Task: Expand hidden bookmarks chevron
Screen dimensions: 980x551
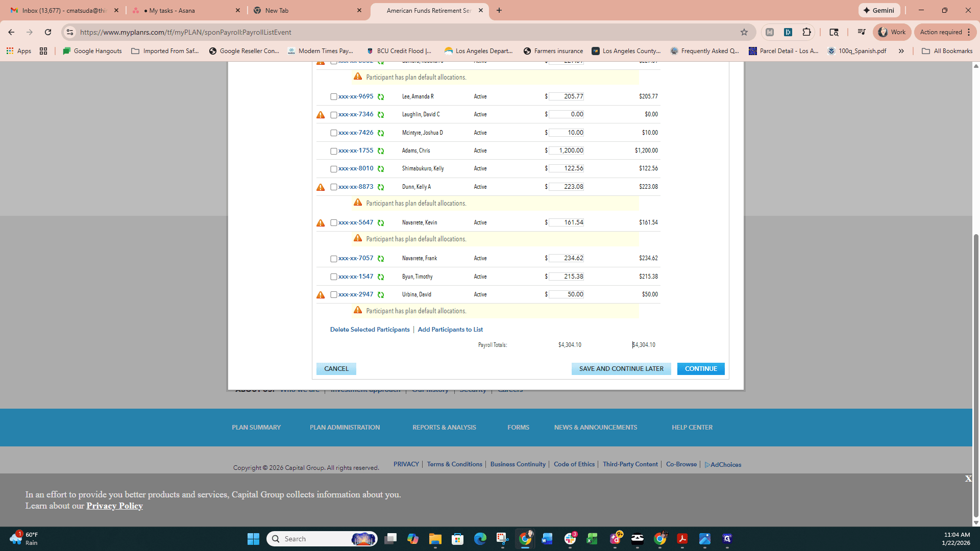Action: click(x=901, y=51)
